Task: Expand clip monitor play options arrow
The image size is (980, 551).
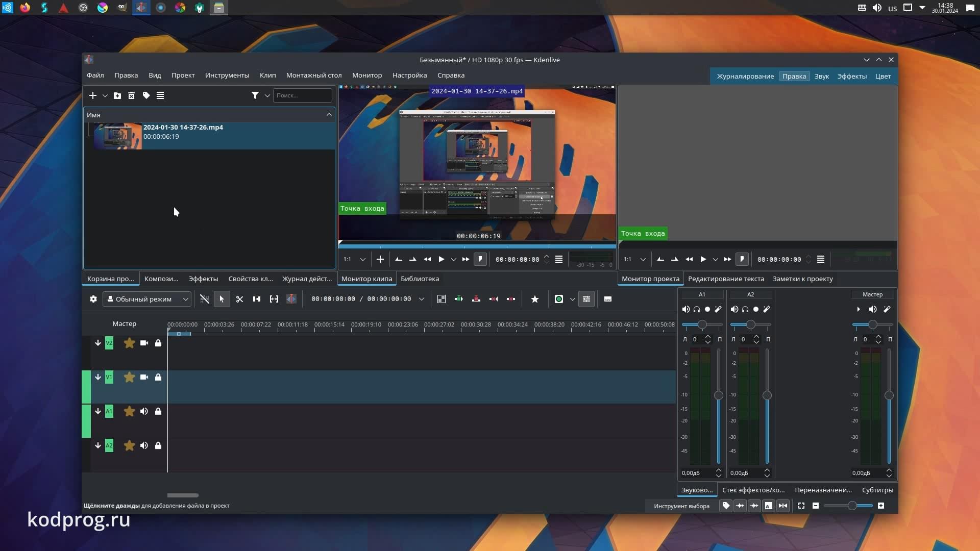Action: [454, 259]
